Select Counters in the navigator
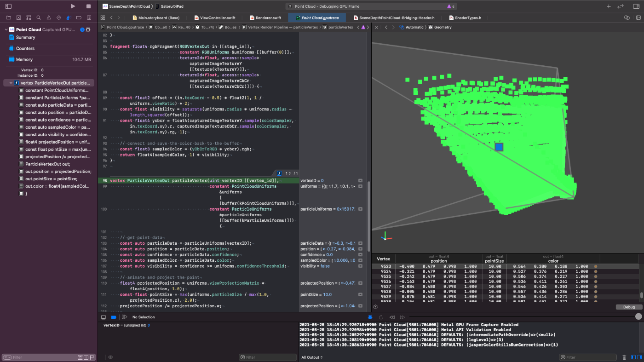Image resolution: width=644 pixels, height=362 pixels. 25,48
